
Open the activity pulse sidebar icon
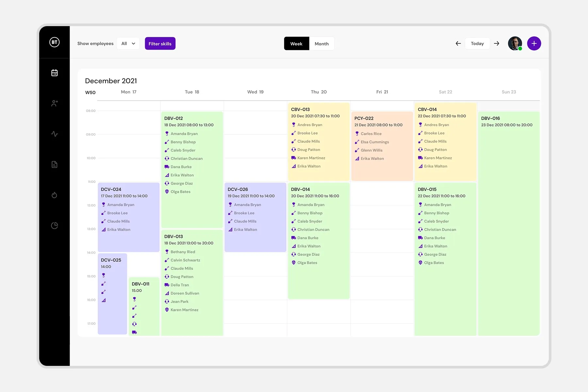55,134
